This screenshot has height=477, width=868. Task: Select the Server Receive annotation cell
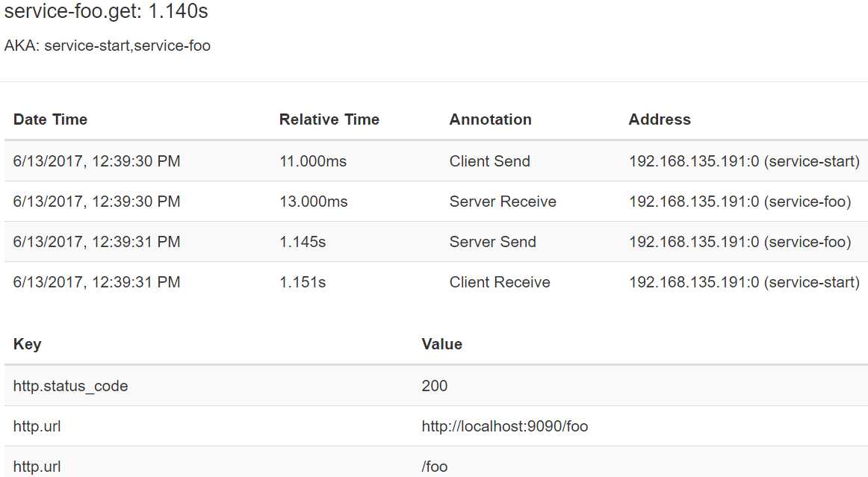pos(503,202)
